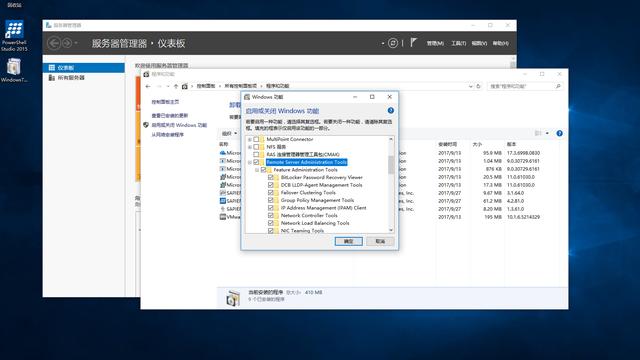Select 仪表板 in Server Manager sidebar
This screenshot has width=640, height=360.
pos(84,68)
